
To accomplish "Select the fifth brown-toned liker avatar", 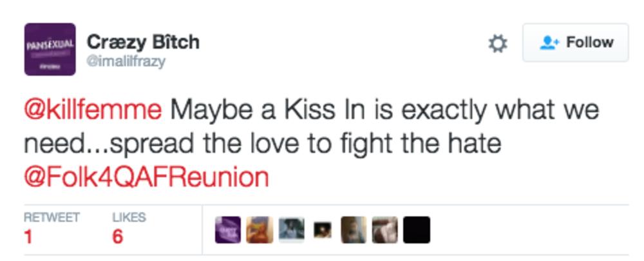I will (354, 230).
